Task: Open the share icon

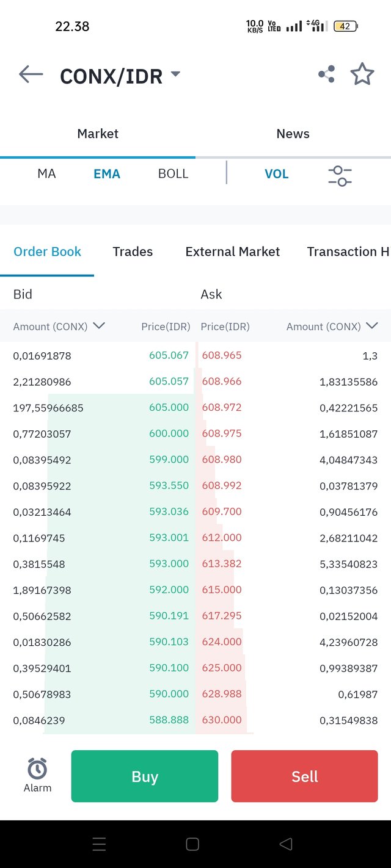Action: pos(326,74)
